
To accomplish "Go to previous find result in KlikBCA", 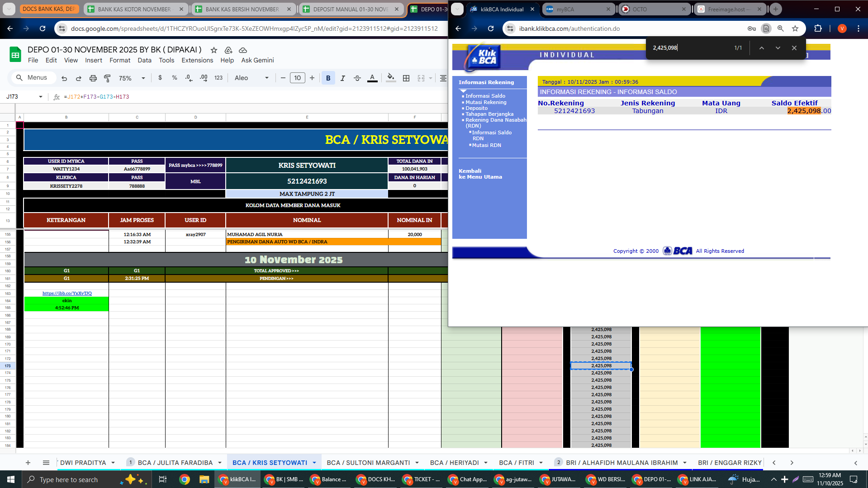I will pyautogui.click(x=762, y=48).
